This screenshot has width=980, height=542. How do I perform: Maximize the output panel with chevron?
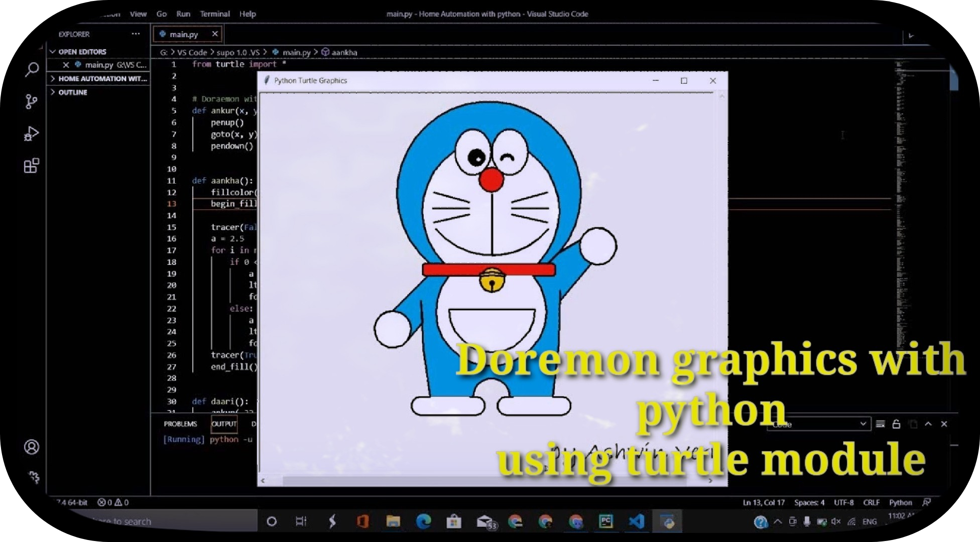point(928,424)
